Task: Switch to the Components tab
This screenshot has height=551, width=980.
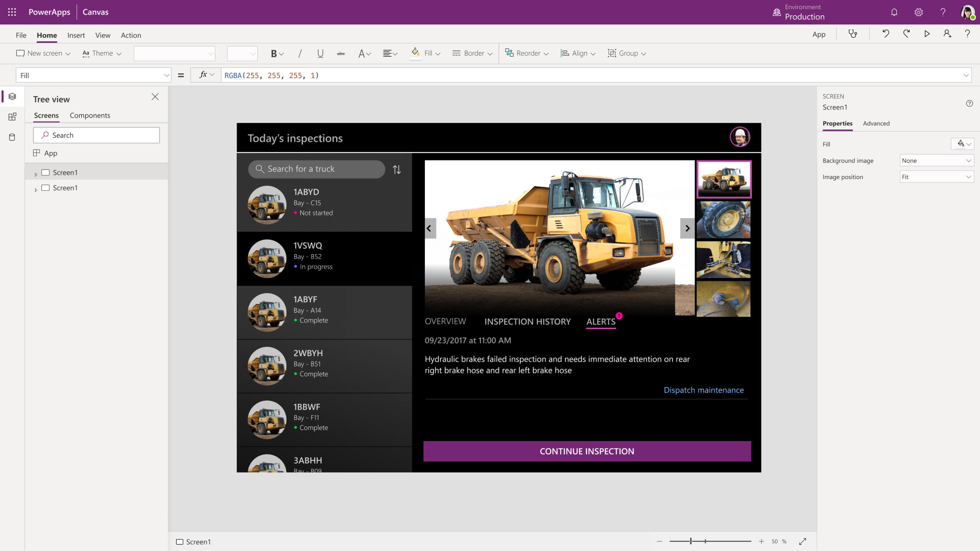Action: pos(90,115)
